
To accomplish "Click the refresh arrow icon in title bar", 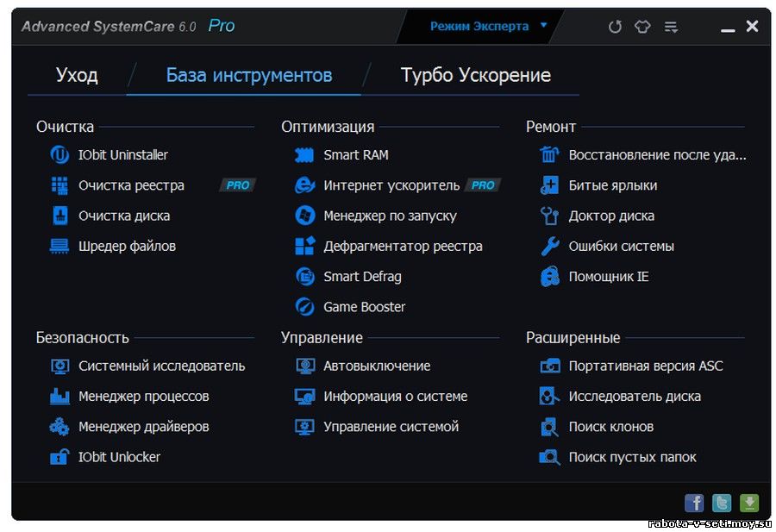I will pos(615,27).
